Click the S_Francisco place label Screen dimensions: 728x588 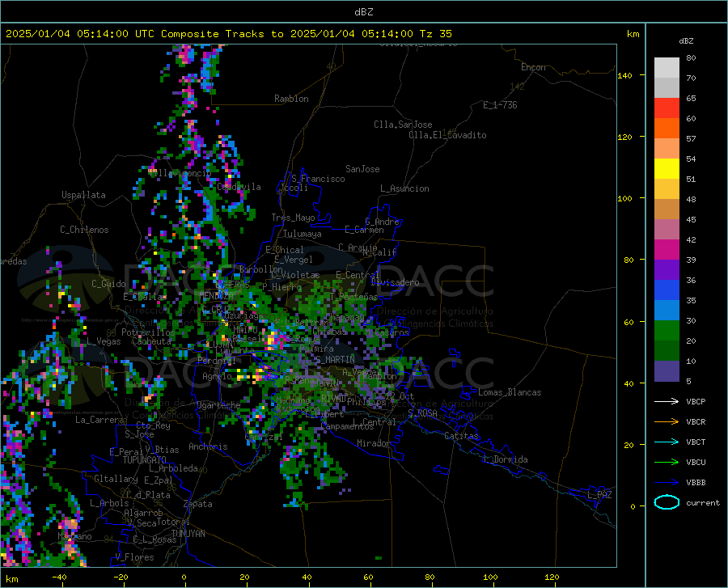pyautogui.click(x=318, y=179)
